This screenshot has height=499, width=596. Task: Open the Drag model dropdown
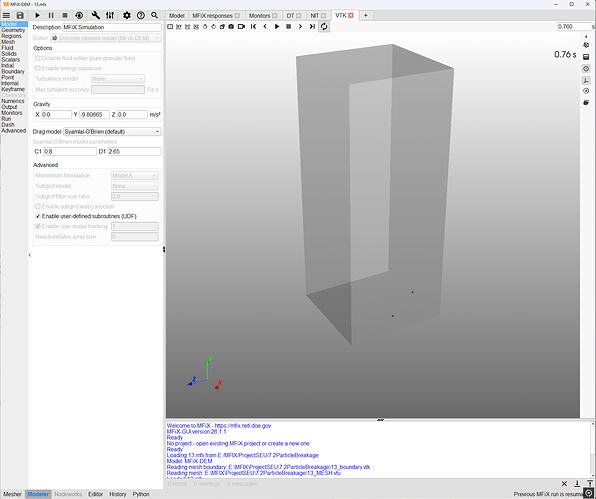point(112,131)
